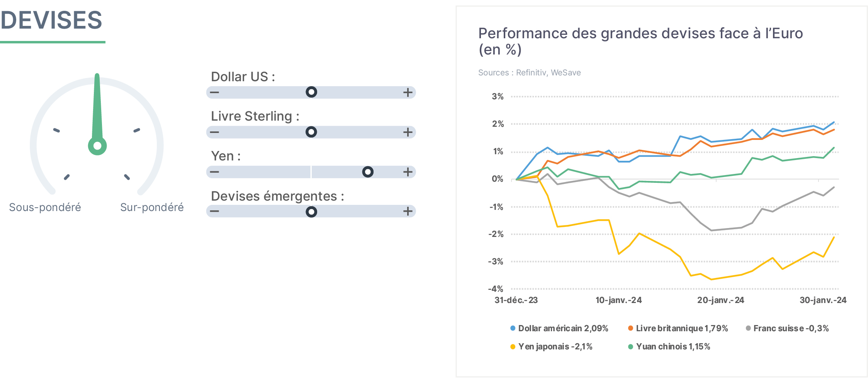Toggle Franc suisse series in chart legend
868x378 pixels.
tap(787, 329)
